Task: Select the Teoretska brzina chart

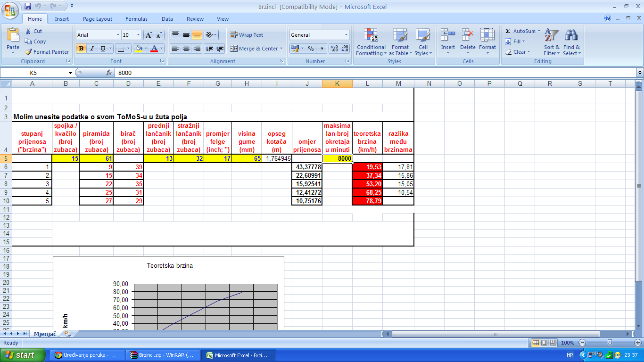Action: (x=168, y=293)
